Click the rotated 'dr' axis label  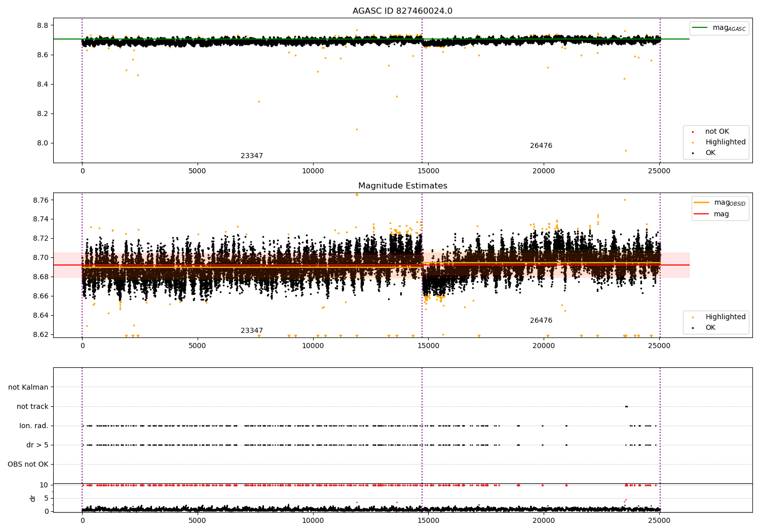pos(33,498)
